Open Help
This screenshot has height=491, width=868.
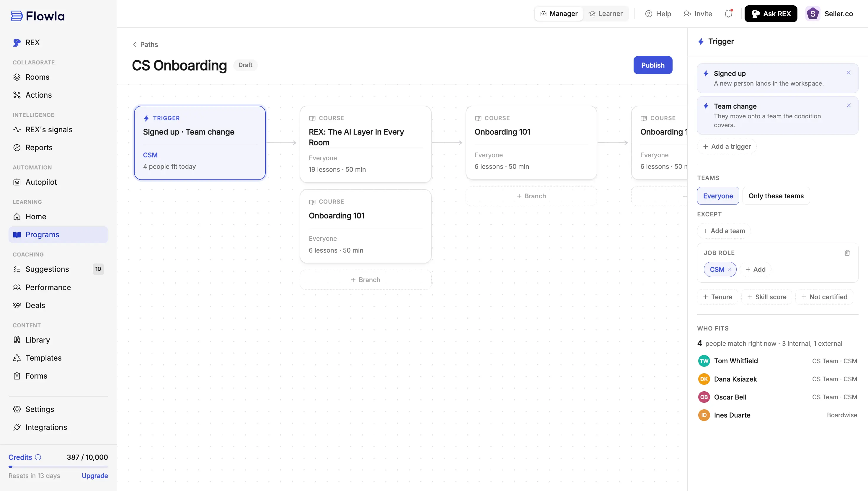[x=658, y=14]
